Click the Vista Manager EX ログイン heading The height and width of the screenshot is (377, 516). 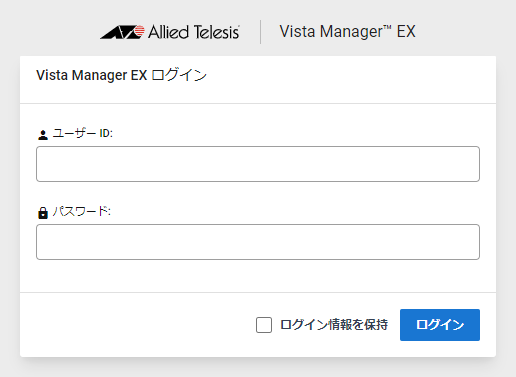coord(121,75)
